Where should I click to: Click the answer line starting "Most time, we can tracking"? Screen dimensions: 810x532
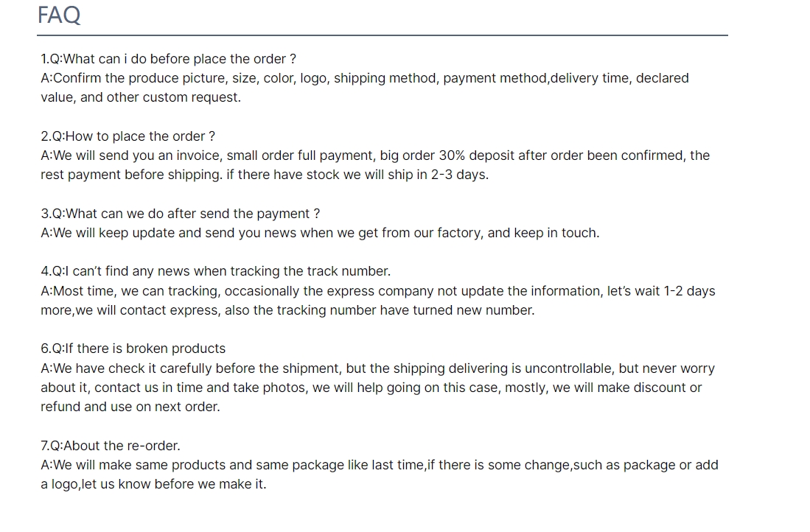point(377,291)
